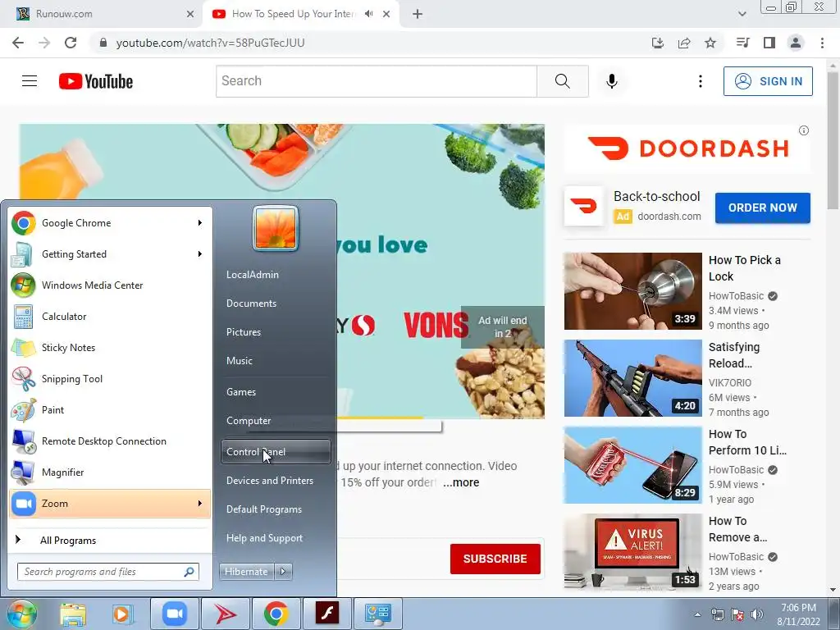Open the YouTube settings three-dot menu
The image size is (840, 630).
coord(701,81)
